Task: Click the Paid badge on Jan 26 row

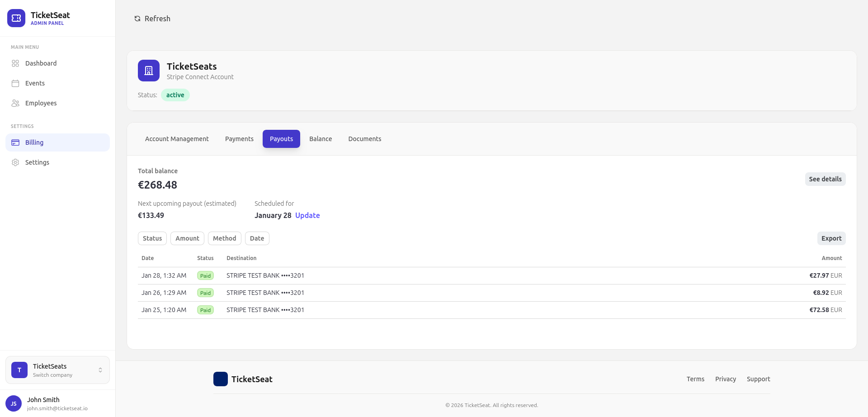Action: (x=205, y=293)
